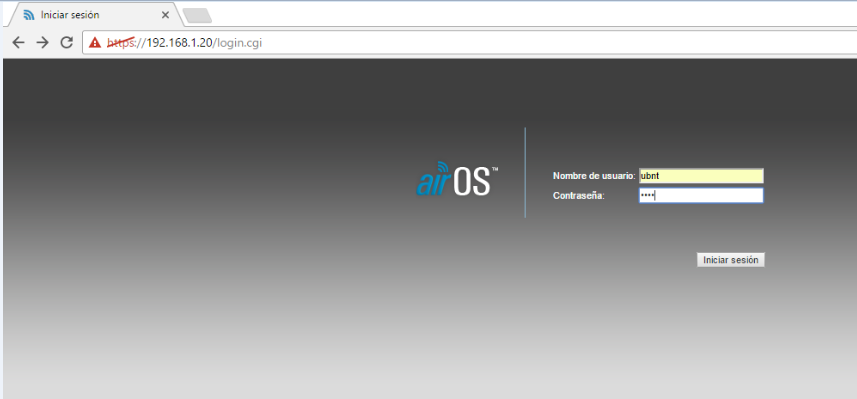Viewport: 857px width, 399px height.
Task: Click the login.cgi portion of the URL
Action: 238,43
